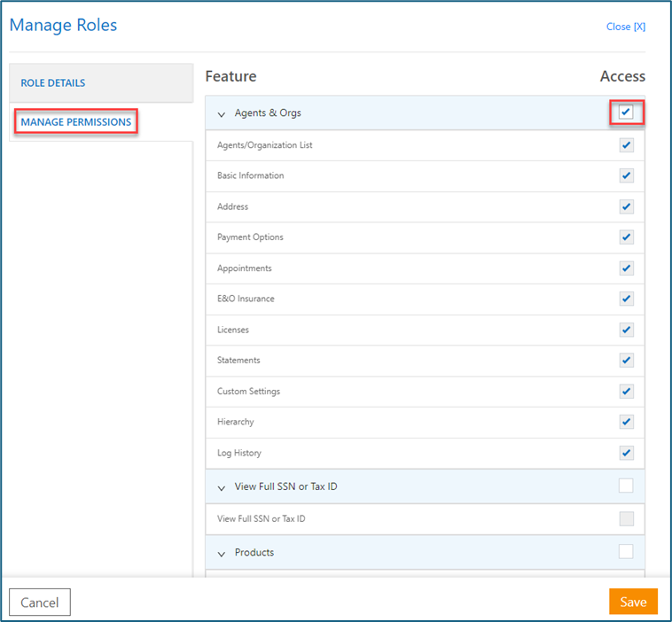The height and width of the screenshot is (622, 672).
Task: Toggle Custom Settings checkbox
Action: [x=626, y=392]
